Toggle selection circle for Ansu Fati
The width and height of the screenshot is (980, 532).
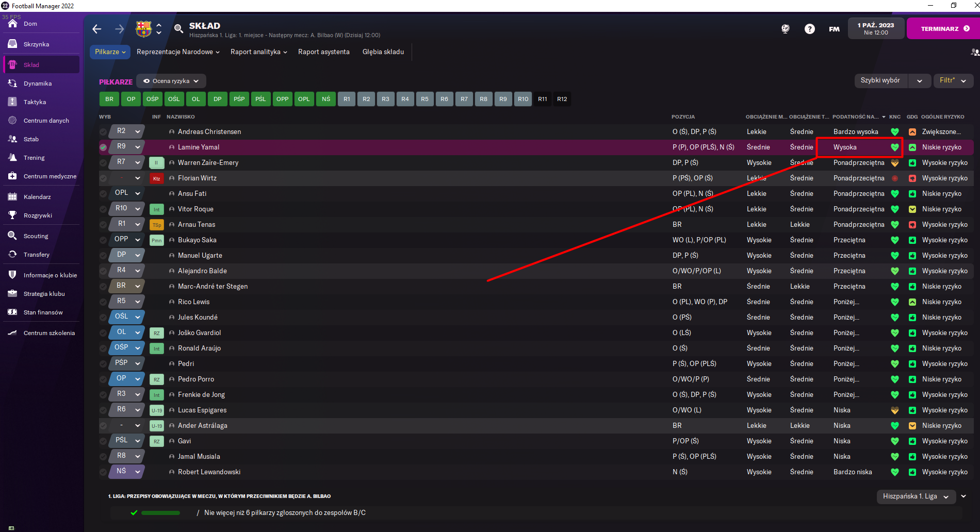click(103, 194)
